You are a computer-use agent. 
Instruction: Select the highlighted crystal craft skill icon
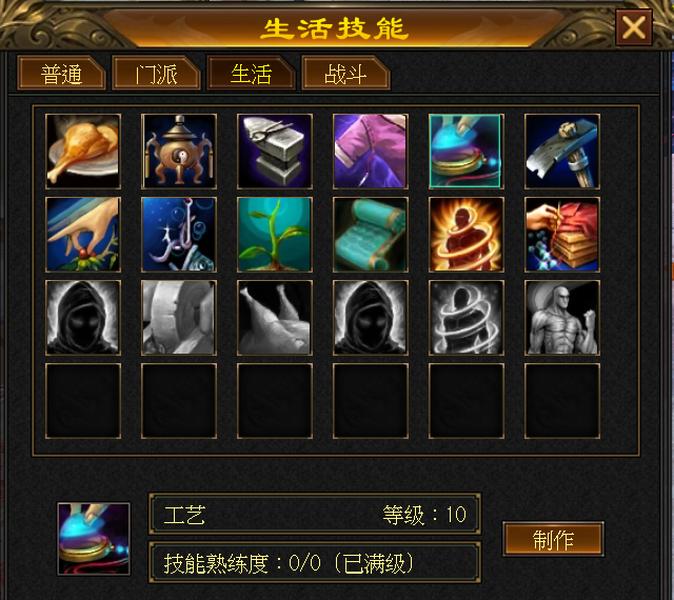[x=466, y=151]
